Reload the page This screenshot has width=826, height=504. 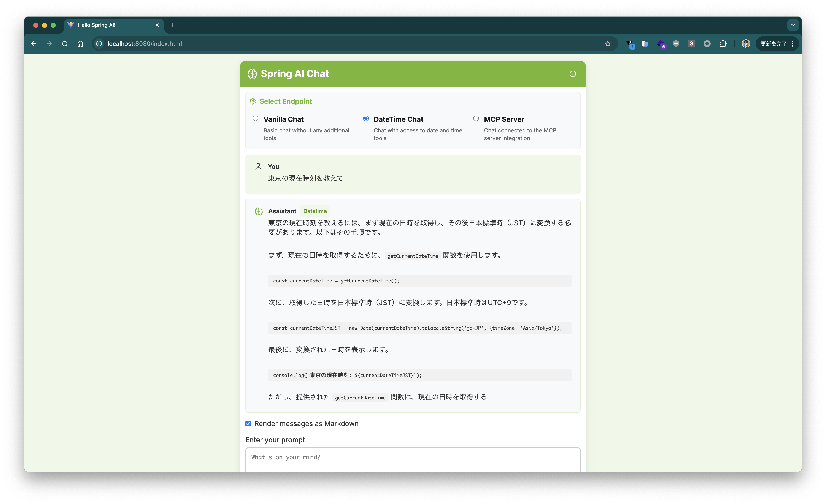click(x=65, y=44)
